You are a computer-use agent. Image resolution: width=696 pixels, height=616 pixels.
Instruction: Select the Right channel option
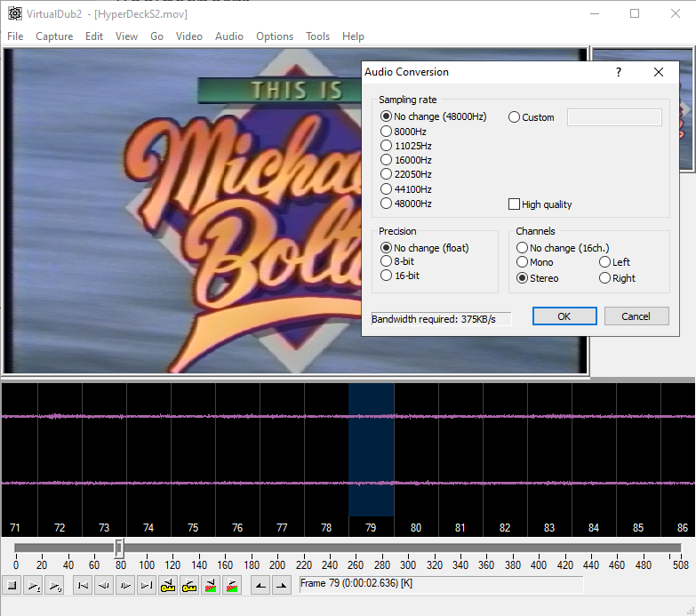pos(618,278)
